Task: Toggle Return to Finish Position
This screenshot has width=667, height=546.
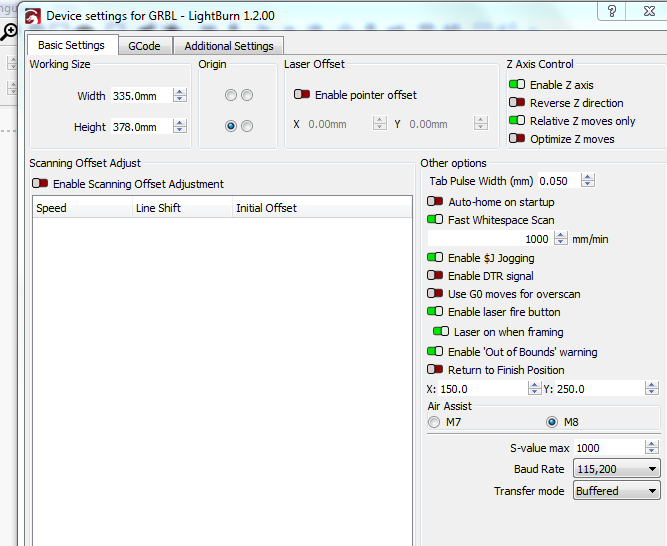Action: (x=435, y=369)
